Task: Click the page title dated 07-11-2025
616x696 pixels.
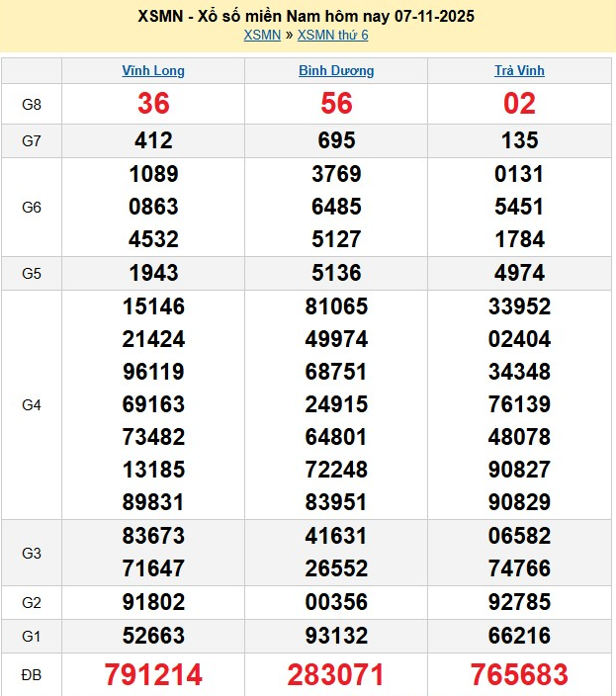Action: click(x=308, y=17)
